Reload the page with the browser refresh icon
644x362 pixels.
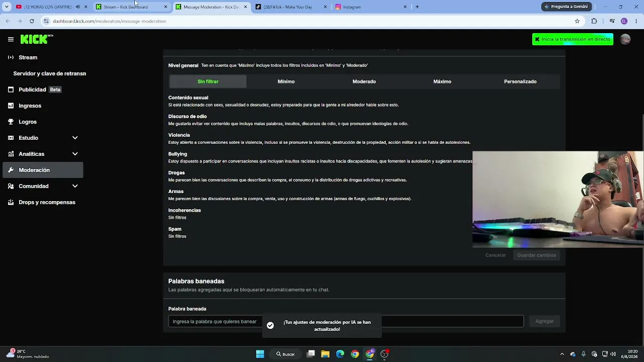pos(32,21)
